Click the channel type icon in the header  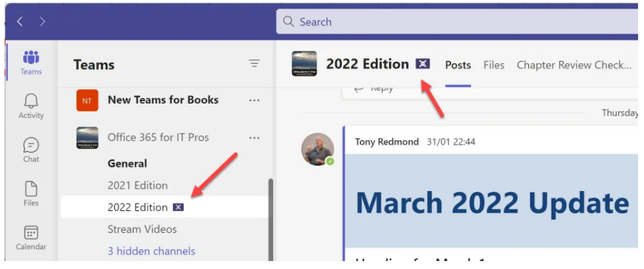(422, 63)
